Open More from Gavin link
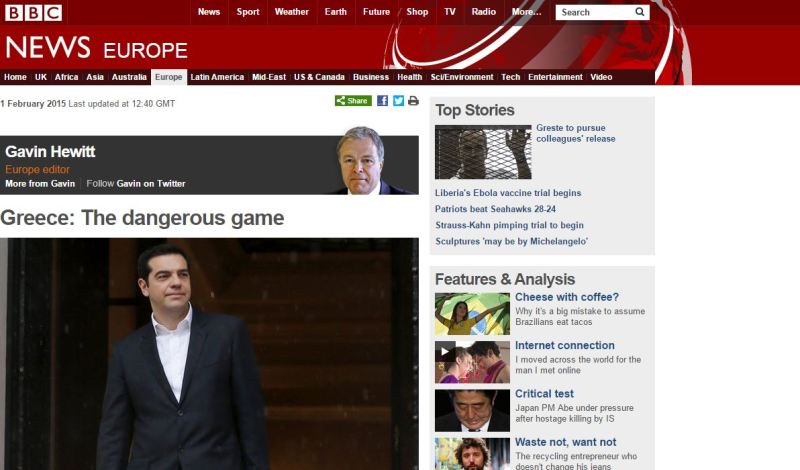Screen dimensions: 800x470 (x=40, y=184)
